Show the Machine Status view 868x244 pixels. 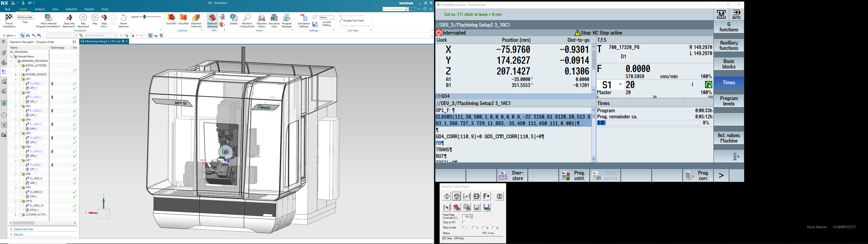[x=262, y=21]
